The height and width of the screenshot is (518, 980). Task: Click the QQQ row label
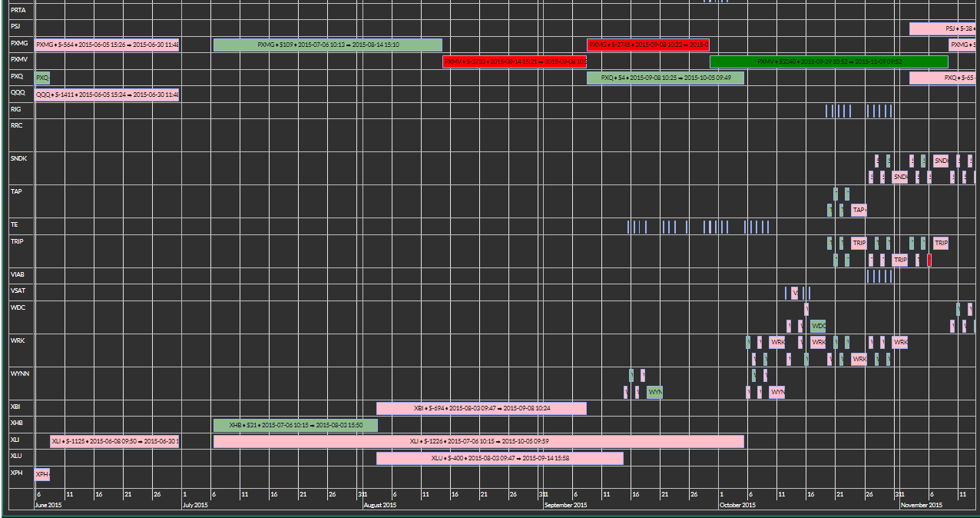click(x=17, y=92)
